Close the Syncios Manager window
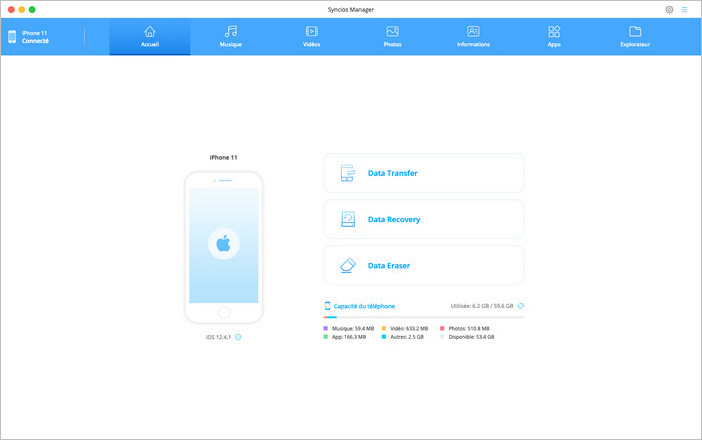The height and width of the screenshot is (440, 702). point(11,9)
